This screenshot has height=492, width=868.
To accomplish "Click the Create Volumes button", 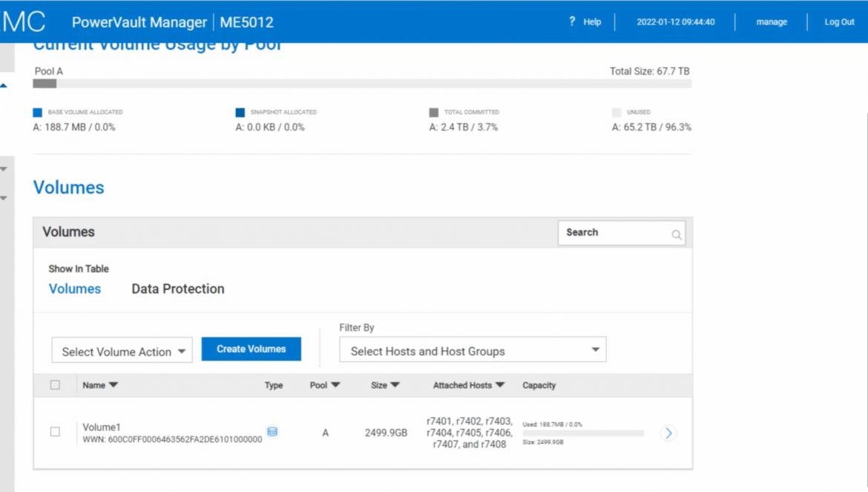I will click(x=251, y=349).
